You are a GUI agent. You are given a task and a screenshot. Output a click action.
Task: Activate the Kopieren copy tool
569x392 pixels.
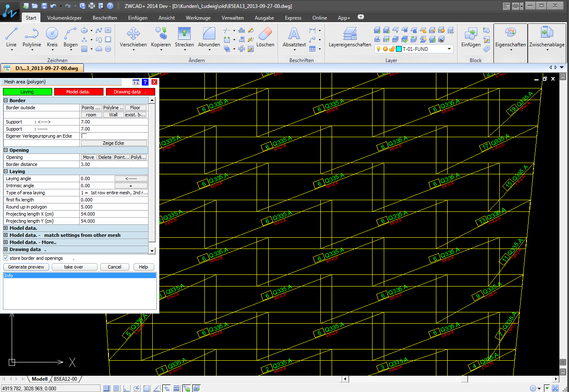[161, 37]
